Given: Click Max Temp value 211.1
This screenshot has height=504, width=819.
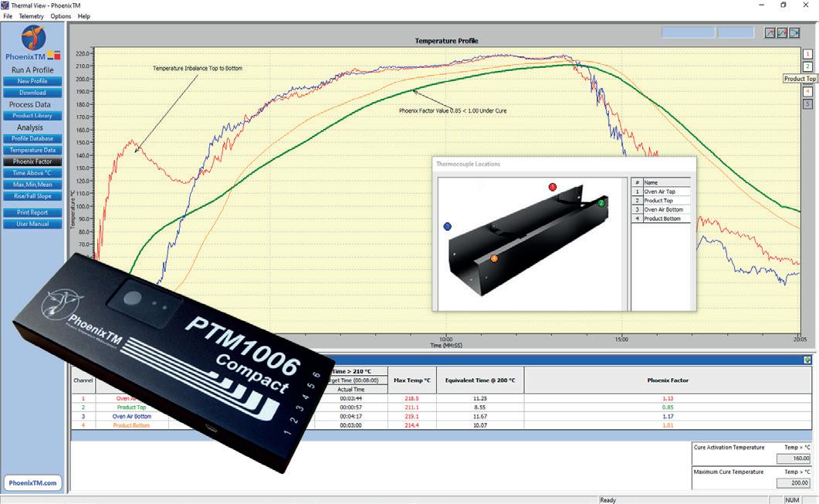Looking at the screenshot, I should click(412, 408).
